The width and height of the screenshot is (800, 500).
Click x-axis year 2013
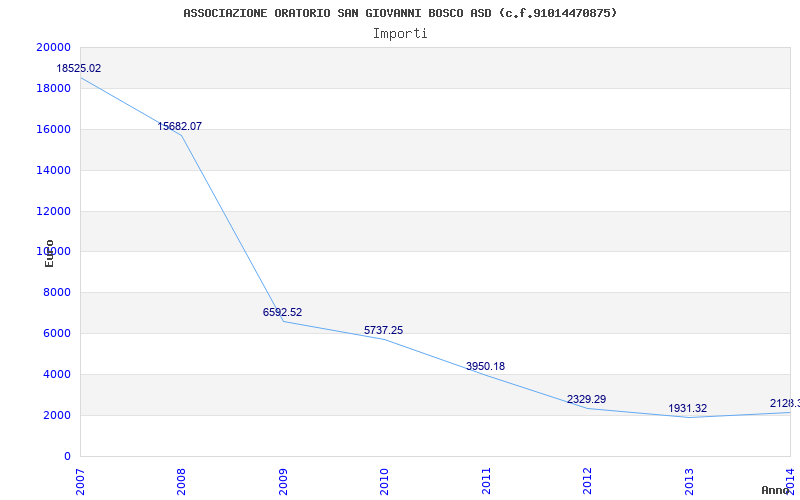689,481
